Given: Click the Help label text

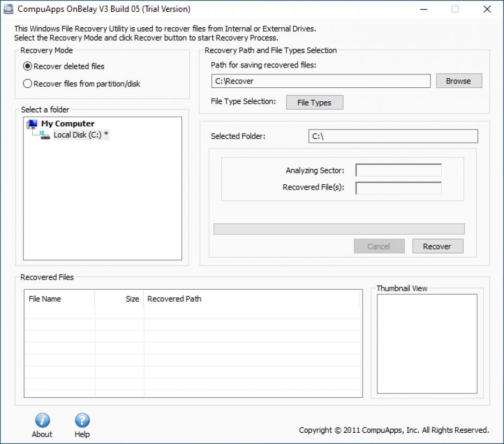Looking at the screenshot, I should [x=82, y=434].
